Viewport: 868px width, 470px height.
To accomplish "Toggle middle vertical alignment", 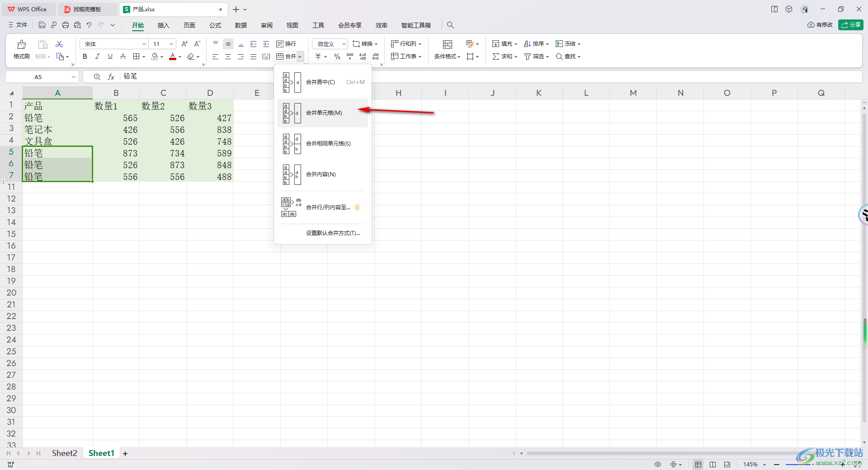I will click(228, 44).
